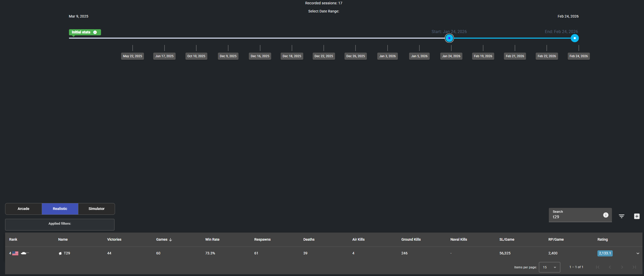Go to the previous page arrow
The width and height of the screenshot is (644, 276).
(x=610, y=267)
